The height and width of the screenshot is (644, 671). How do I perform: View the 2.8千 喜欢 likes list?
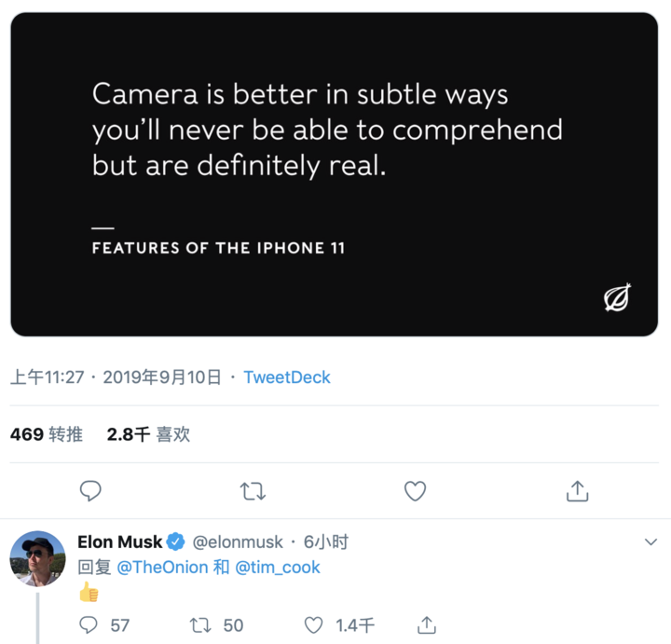(x=148, y=434)
